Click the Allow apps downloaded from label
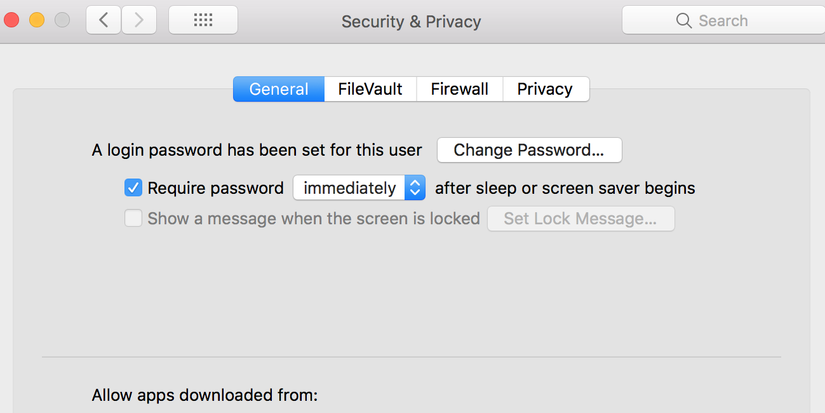The height and width of the screenshot is (413, 825). [205, 395]
